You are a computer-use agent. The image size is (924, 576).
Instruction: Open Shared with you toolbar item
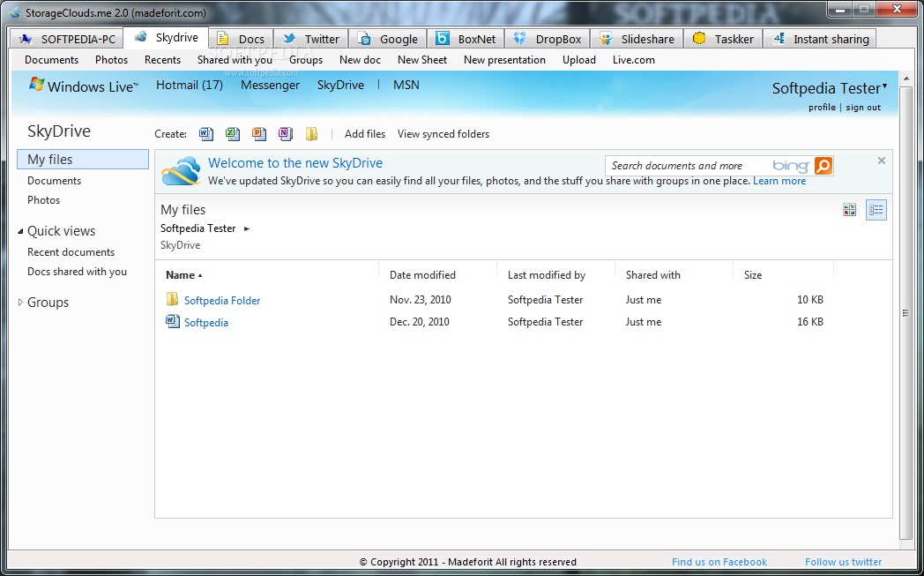(235, 60)
